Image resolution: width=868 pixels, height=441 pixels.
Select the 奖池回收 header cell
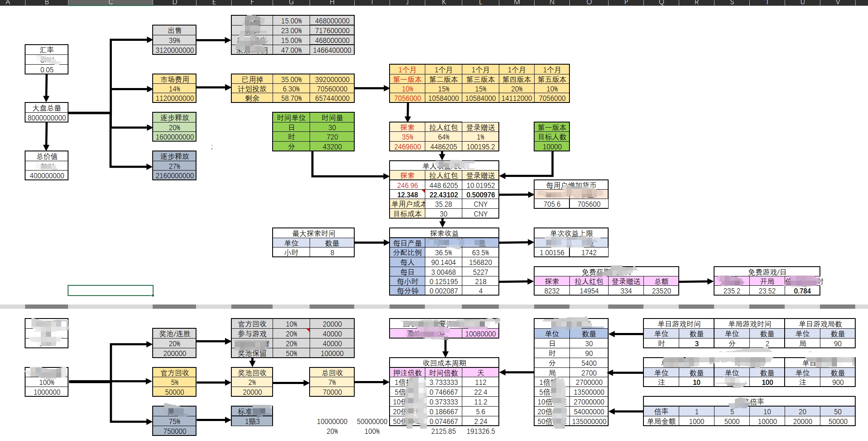[252, 373]
